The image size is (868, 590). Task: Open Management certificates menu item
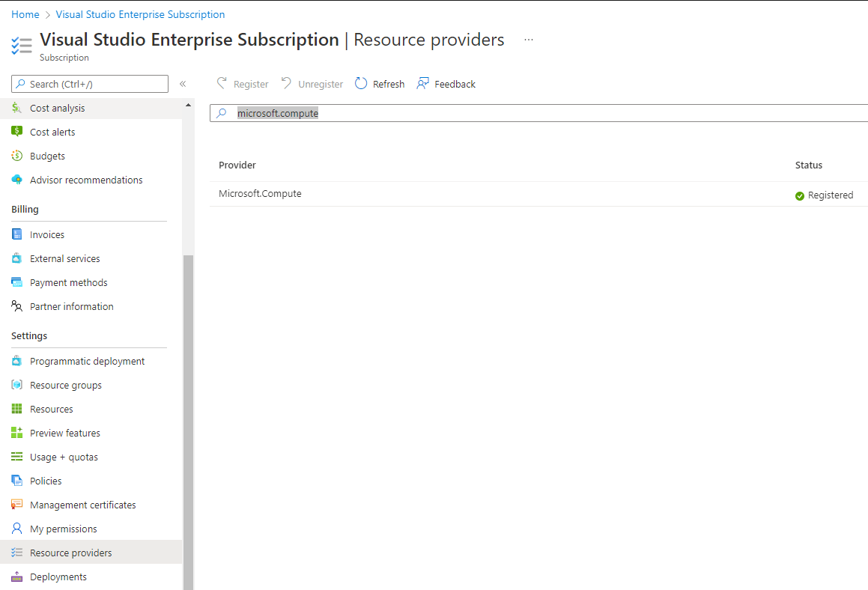pyautogui.click(x=91, y=505)
